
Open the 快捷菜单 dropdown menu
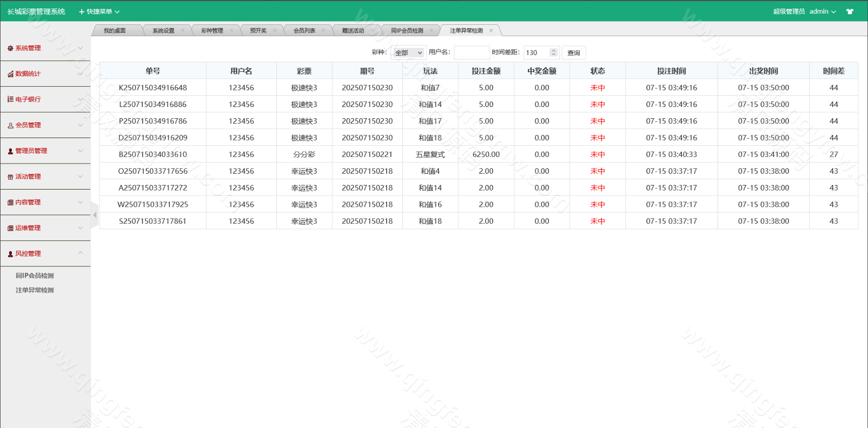click(99, 12)
